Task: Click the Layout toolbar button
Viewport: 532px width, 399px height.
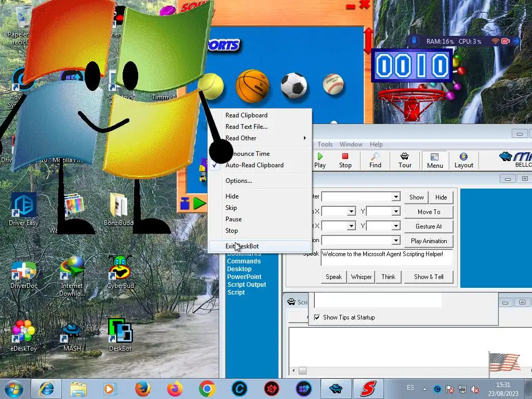Action: point(464,161)
